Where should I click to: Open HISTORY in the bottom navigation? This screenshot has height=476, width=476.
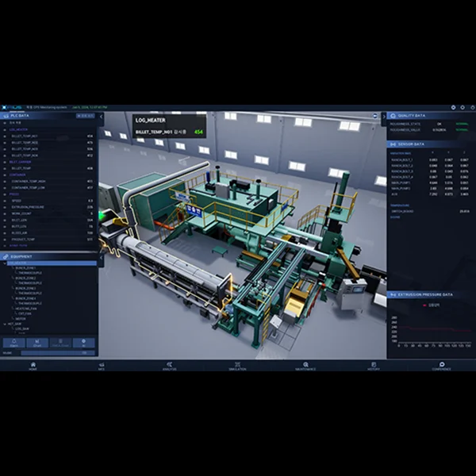point(374,366)
